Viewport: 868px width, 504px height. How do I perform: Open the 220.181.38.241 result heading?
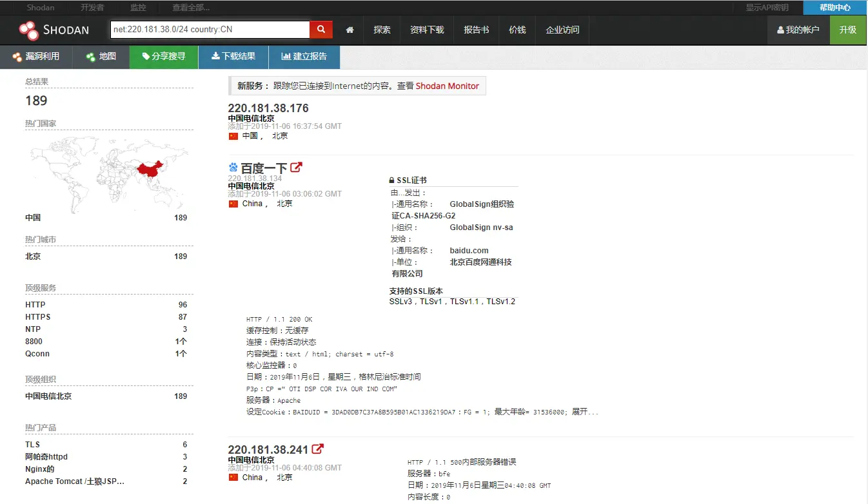[x=268, y=449]
